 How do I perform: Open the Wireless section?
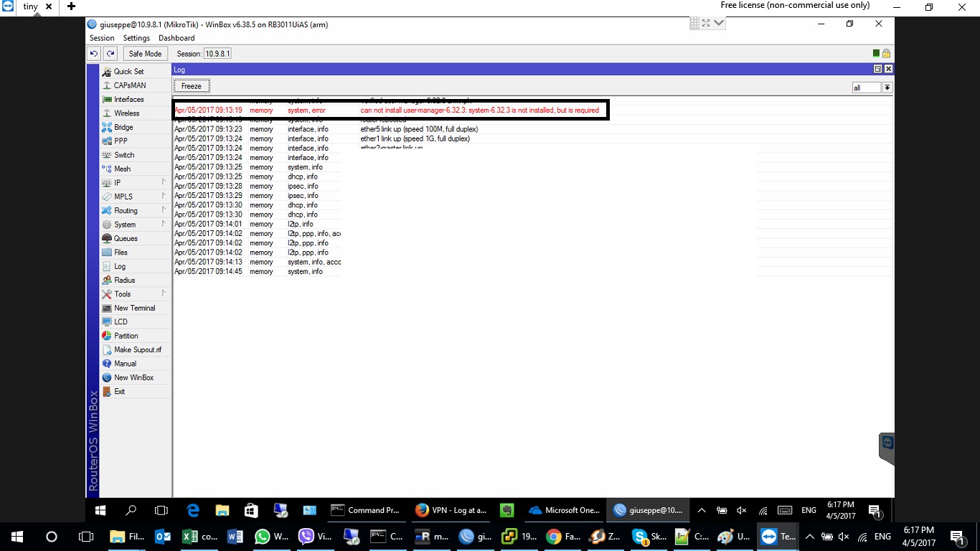pos(126,113)
